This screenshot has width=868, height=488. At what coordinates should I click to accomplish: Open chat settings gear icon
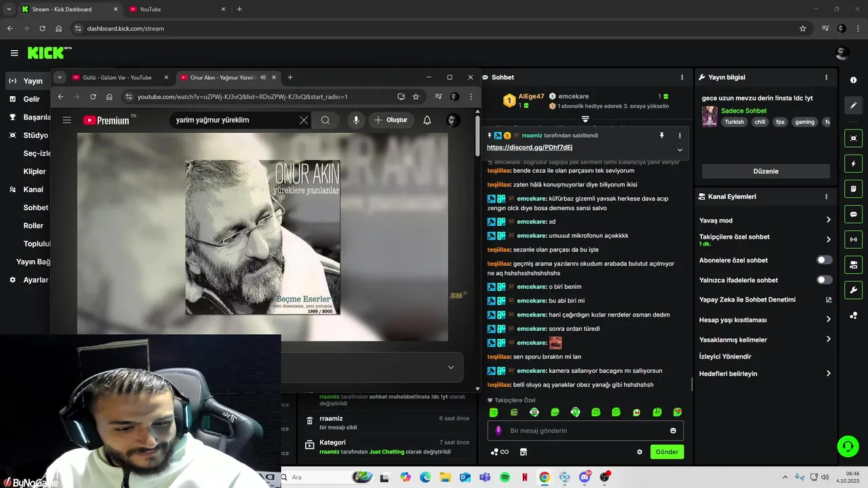tap(639, 452)
